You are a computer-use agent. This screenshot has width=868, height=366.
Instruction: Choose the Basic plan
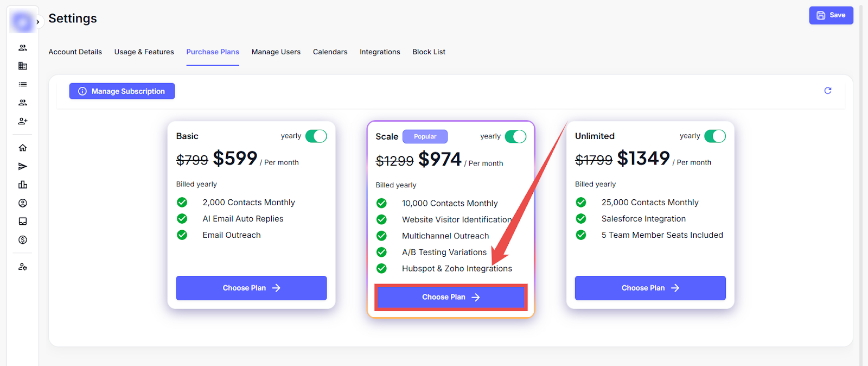click(251, 288)
